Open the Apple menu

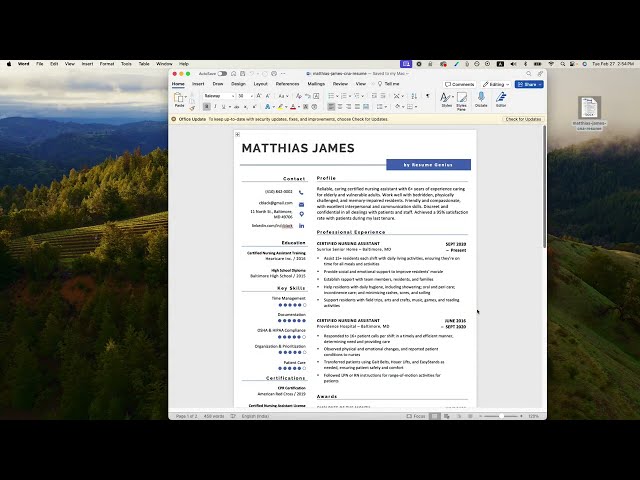tap(9, 64)
